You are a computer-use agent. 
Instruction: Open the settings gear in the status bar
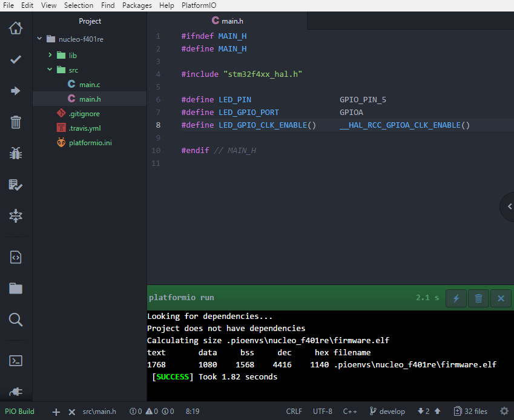click(504, 411)
